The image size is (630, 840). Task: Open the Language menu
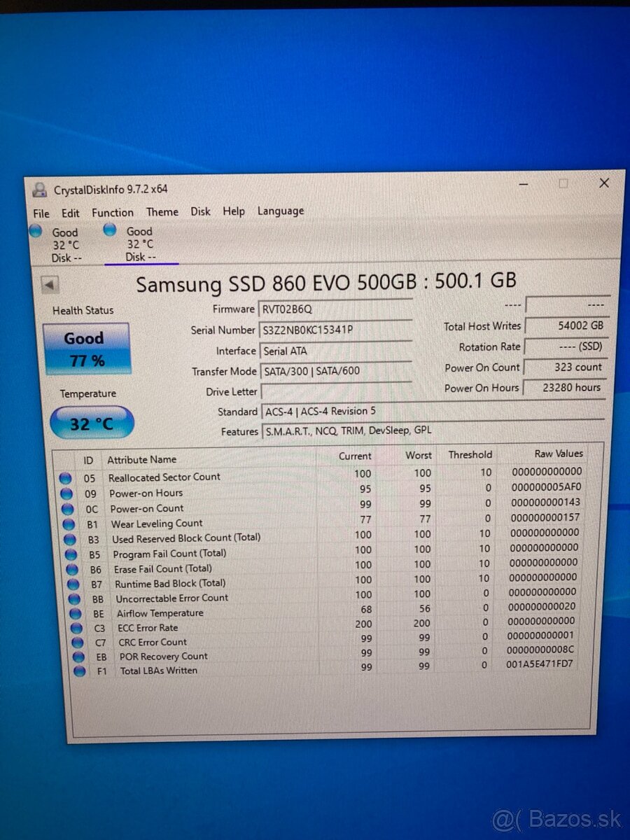tap(280, 211)
